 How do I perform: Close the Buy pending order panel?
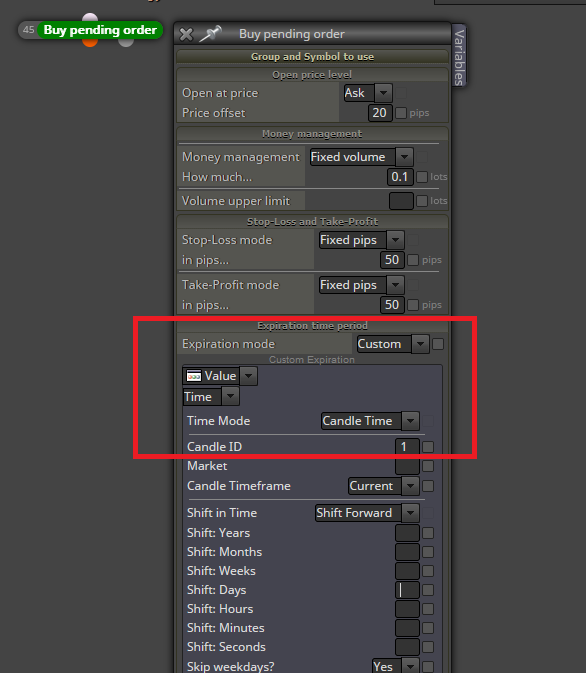coord(186,34)
